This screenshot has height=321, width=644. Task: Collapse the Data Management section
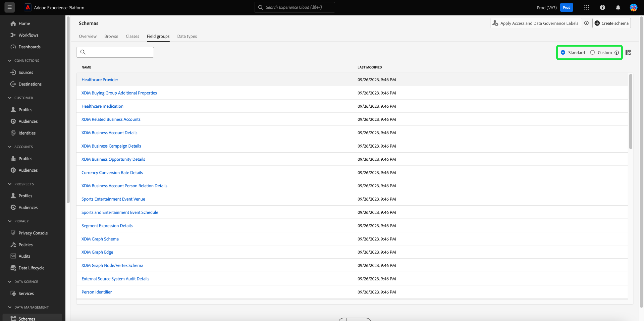point(10,307)
